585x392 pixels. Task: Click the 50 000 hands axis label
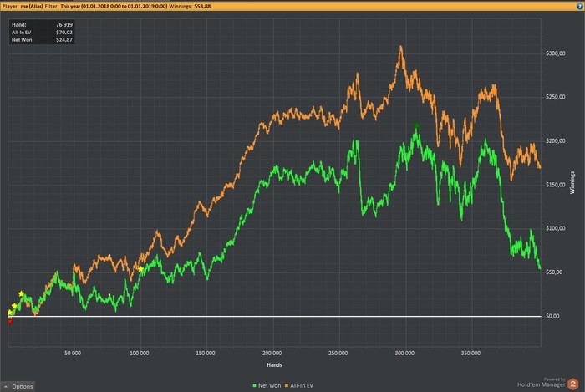click(x=73, y=354)
